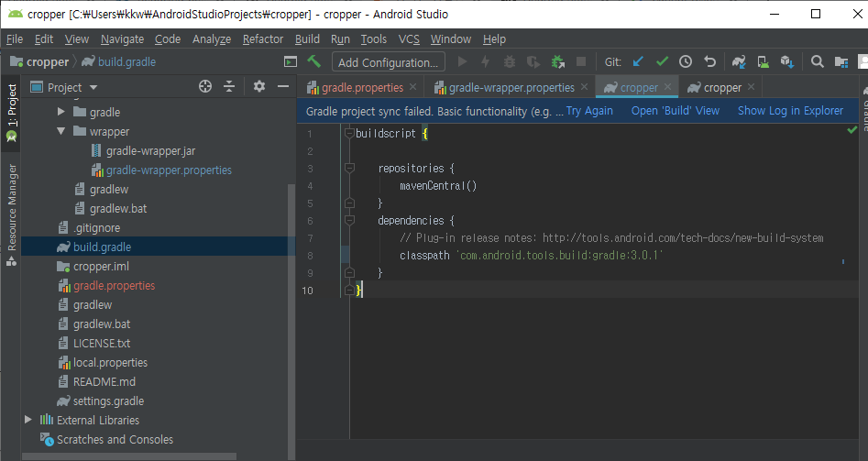This screenshot has height=461, width=868.
Task: Click the Collapse All icon in Project panel
Action: point(229,86)
